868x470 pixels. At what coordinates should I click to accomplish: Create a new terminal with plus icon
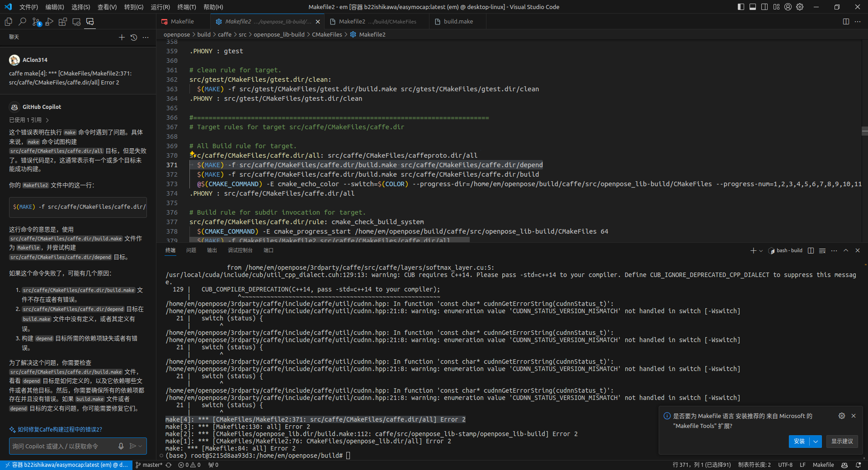(753, 250)
